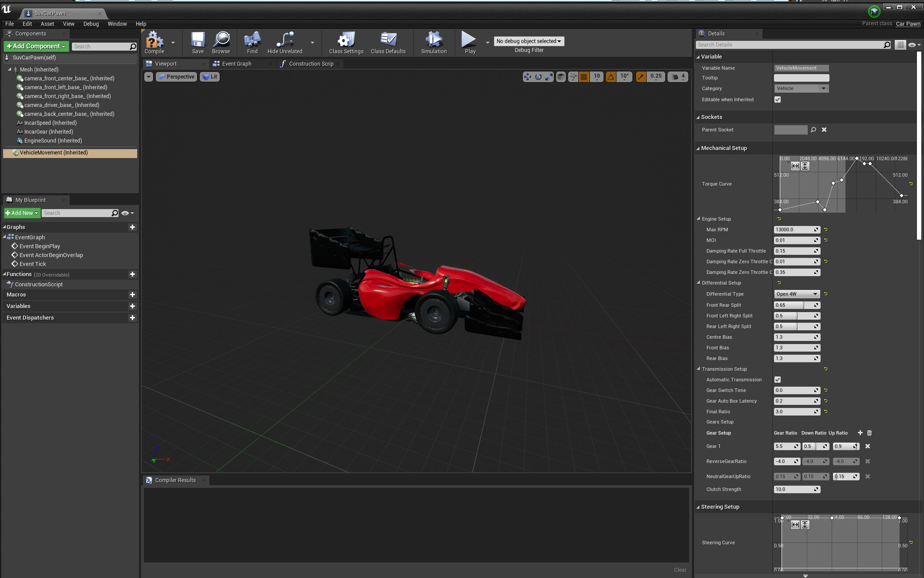Select the rotate gizmo tool
Viewport: 924px width, 578px height.
pyautogui.click(x=538, y=77)
